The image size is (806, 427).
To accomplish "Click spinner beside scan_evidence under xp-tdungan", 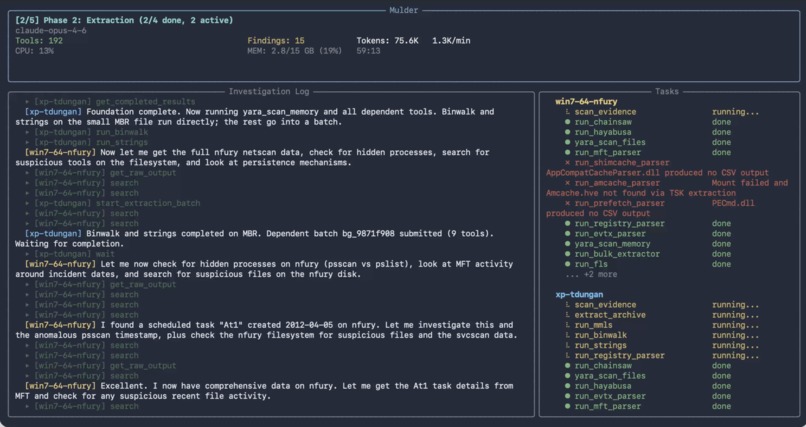I will click(567, 305).
